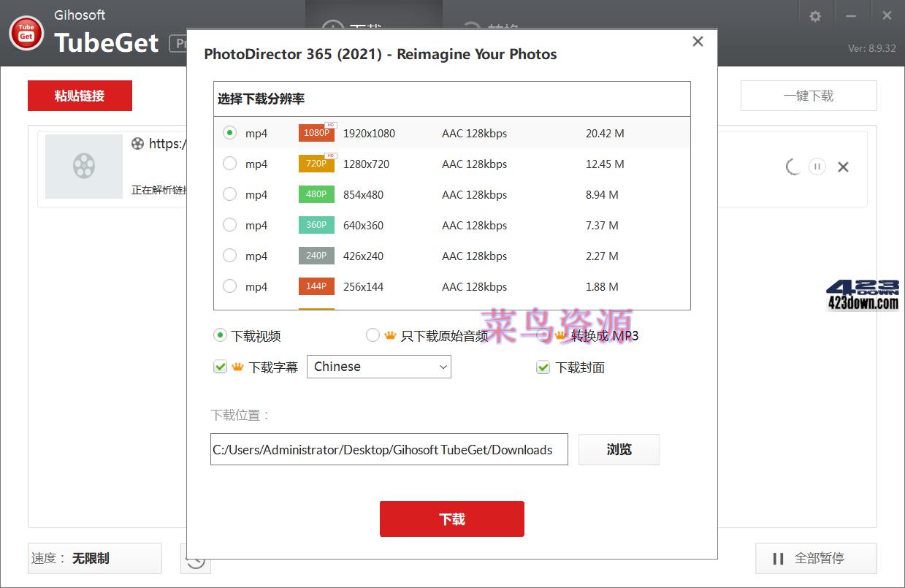The image size is (905, 588).
Task: Uncheck the 下载封面 checkbox
Action: tap(543, 367)
